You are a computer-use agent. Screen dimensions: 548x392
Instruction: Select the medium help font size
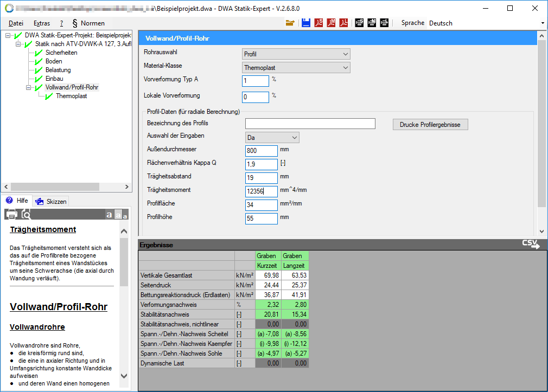point(118,215)
